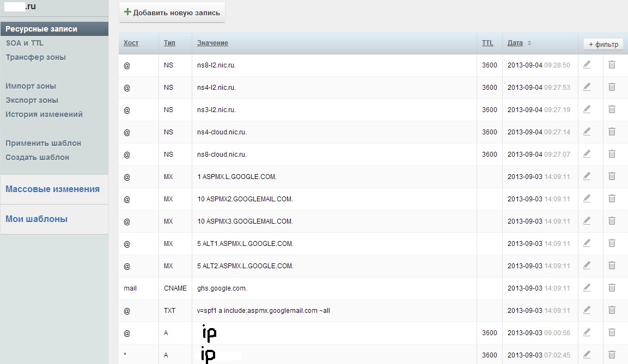
Task: Click the ns8-l2.nic.ru. value text
Action: click(x=216, y=65)
